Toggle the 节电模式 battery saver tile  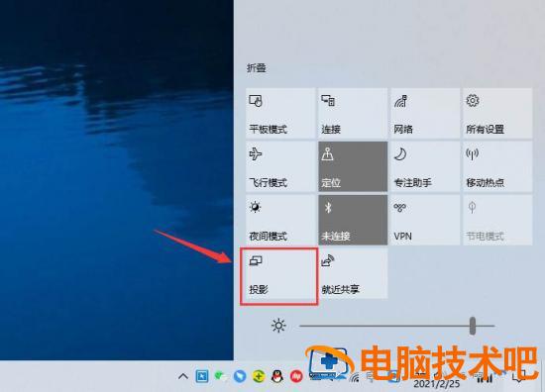click(497, 220)
